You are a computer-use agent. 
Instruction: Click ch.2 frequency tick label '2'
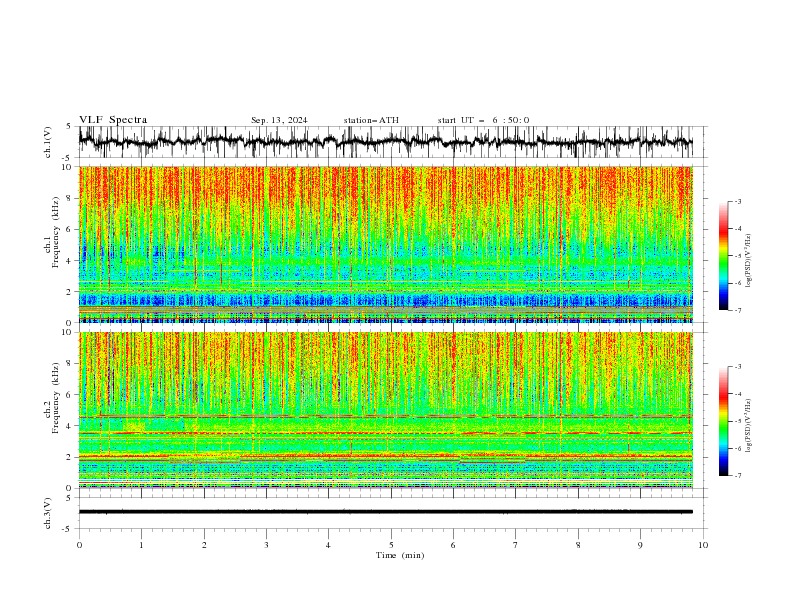[x=69, y=457]
